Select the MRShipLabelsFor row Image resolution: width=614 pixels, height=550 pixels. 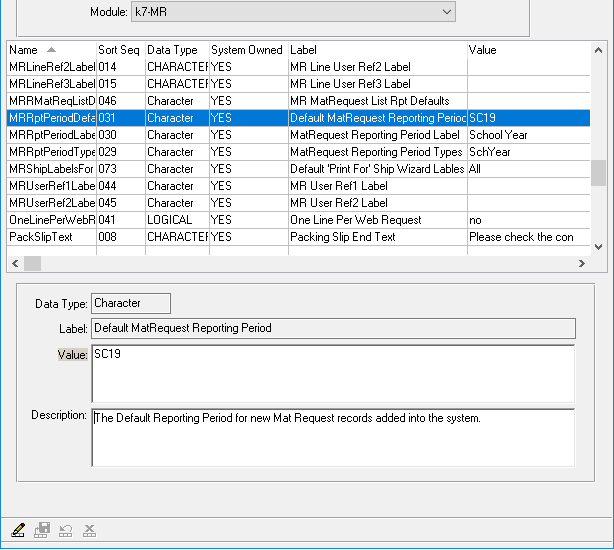52,169
